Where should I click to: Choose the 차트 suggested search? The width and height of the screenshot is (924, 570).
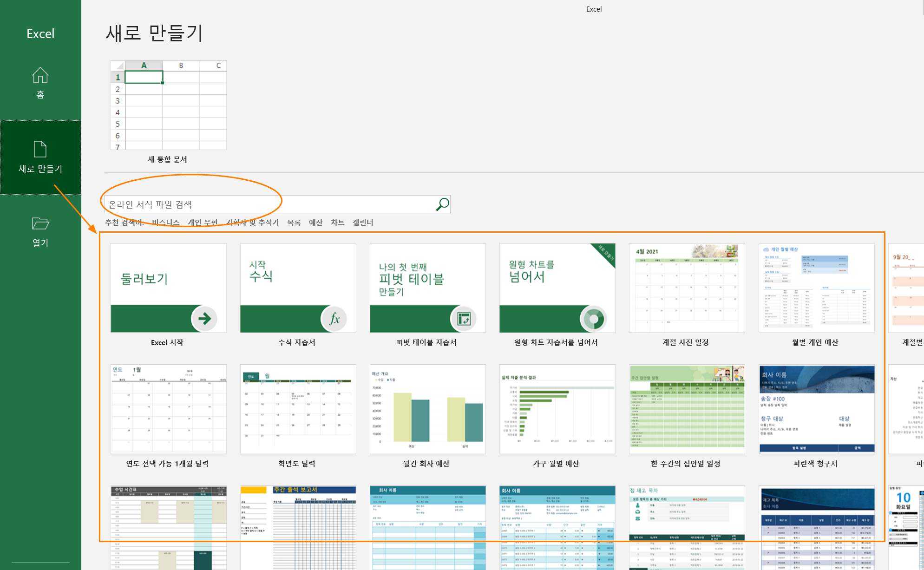tap(337, 223)
